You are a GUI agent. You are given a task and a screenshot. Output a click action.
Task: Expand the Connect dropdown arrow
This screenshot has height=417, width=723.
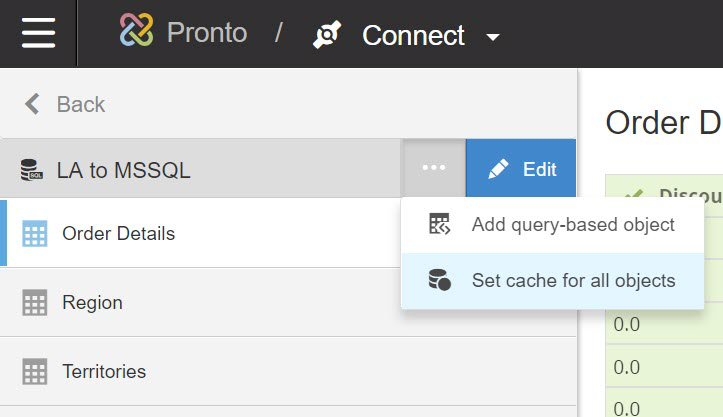click(492, 38)
